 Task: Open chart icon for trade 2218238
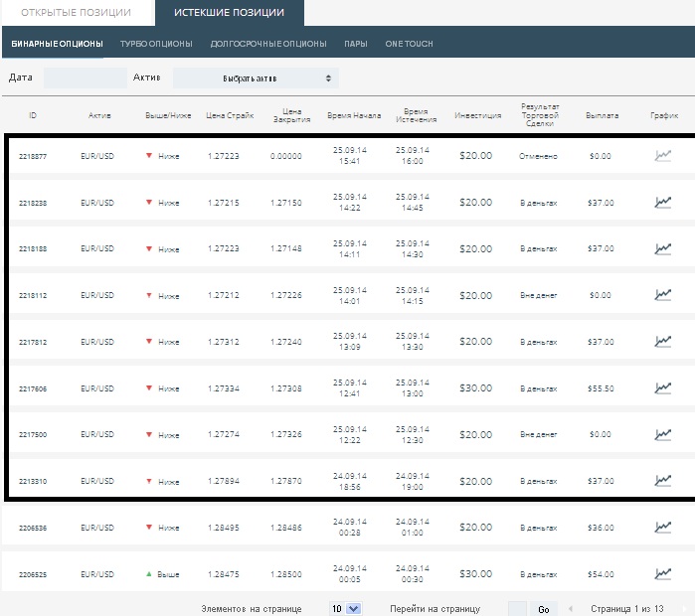click(x=662, y=202)
